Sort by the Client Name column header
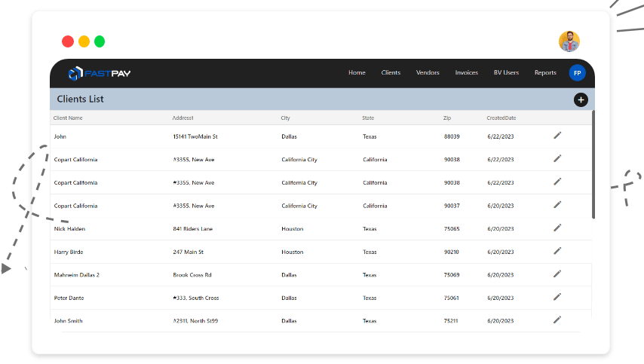The width and height of the screenshot is (644, 364). (68, 118)
